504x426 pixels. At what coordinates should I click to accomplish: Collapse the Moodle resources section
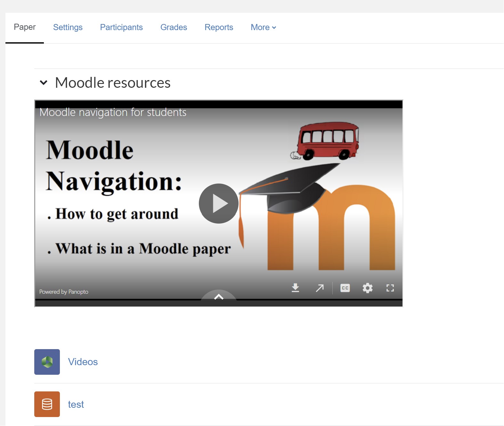click(x=44, y=83)
